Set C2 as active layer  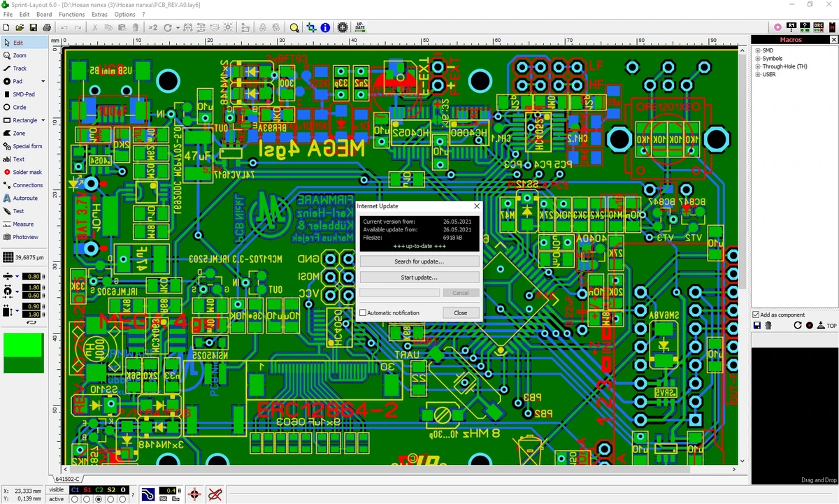tap(99, 499)
